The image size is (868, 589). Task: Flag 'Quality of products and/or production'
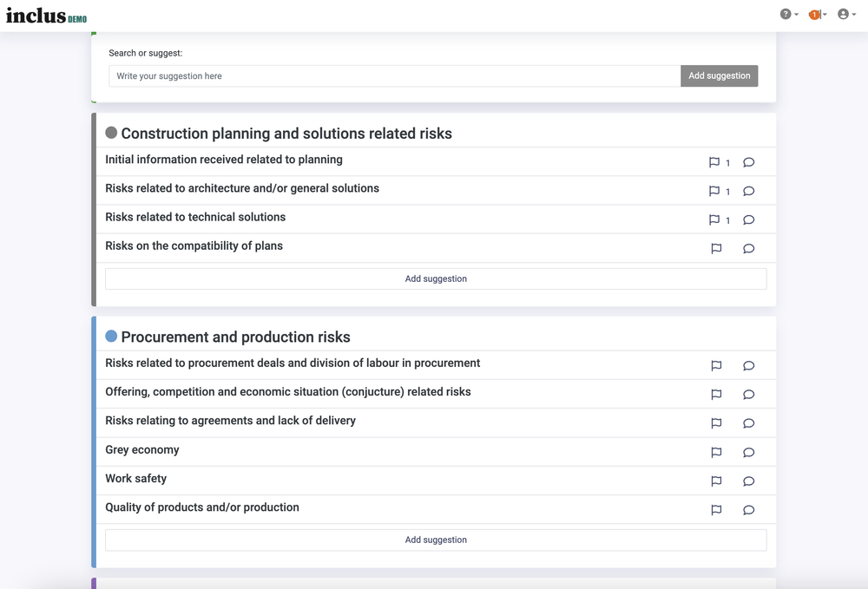click(x=716, y=510)
